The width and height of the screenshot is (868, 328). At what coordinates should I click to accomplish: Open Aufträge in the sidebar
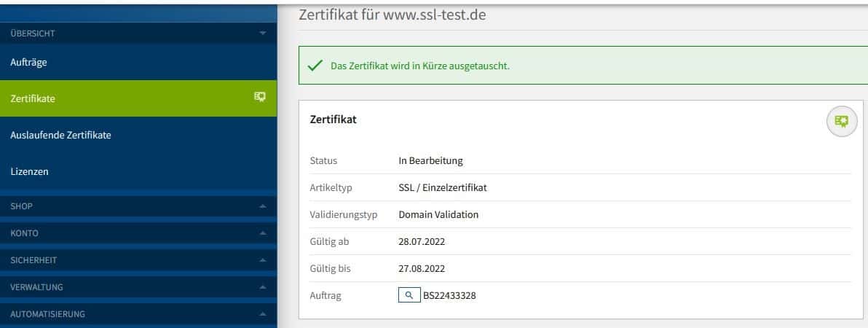coord(29,63)
